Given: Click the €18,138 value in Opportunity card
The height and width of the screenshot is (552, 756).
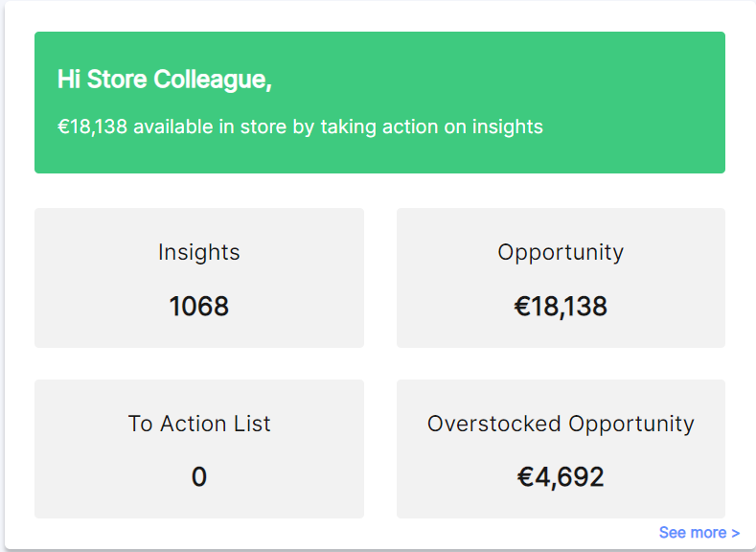Looking at the screenshot, I should tap(561, 307).
